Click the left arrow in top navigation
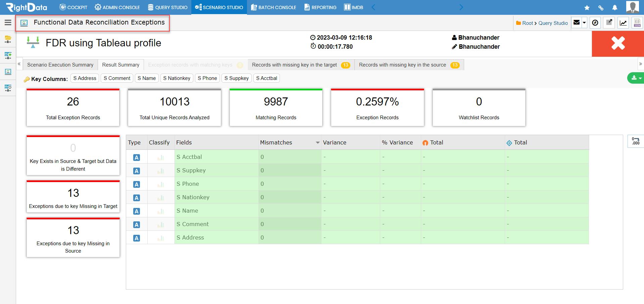This screenshot has height=304, width=644. point(373,7)
